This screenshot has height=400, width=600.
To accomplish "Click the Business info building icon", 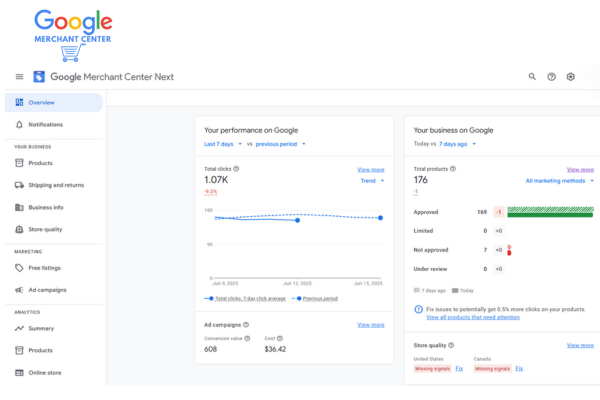I will (x=19, y=207).
